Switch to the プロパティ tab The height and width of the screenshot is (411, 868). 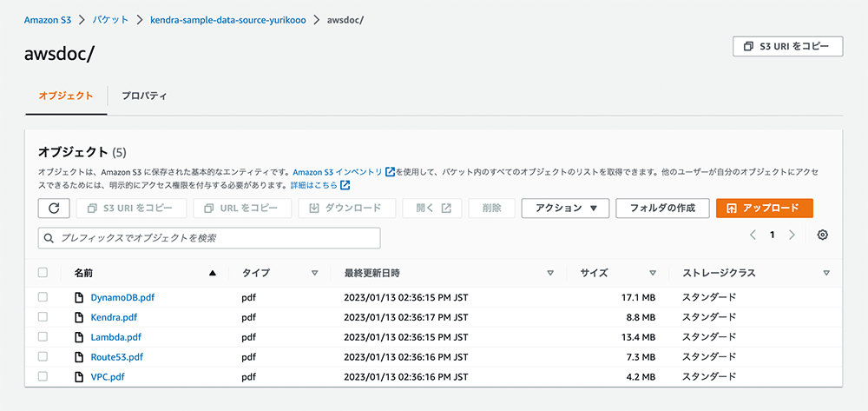coord(144,96)
